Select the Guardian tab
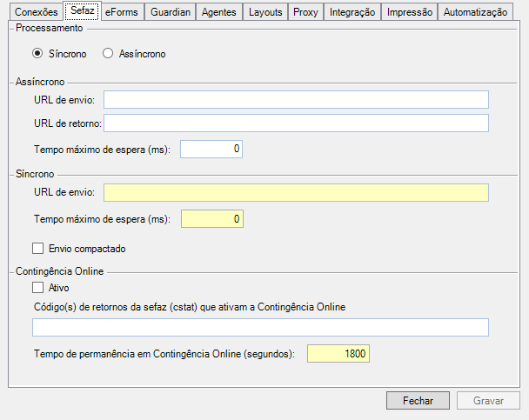This screenshot has width=529, height=420. coord(170,13)
